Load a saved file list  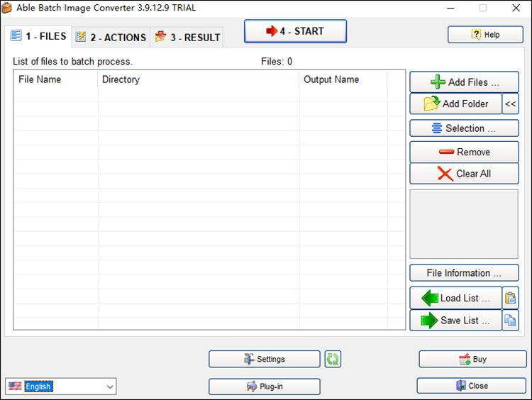[455, 298]
